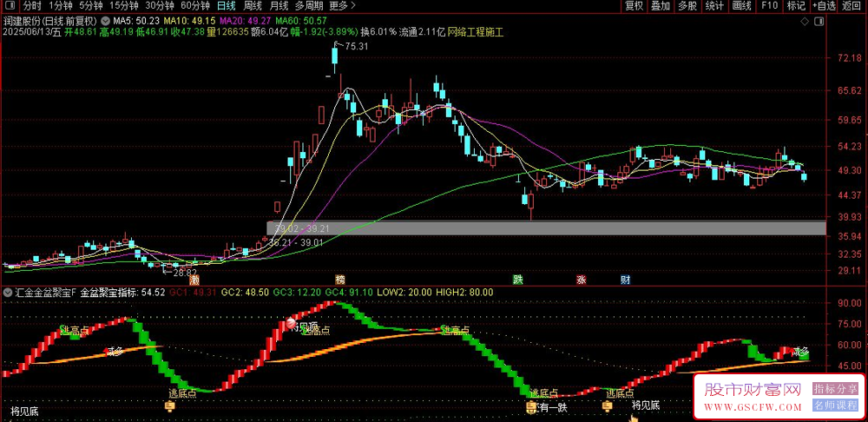The height and width of the screenshot is (422, 868).
Task: Click the LOW2: 20.00 indicator value
Action: [x=404, y=292]
